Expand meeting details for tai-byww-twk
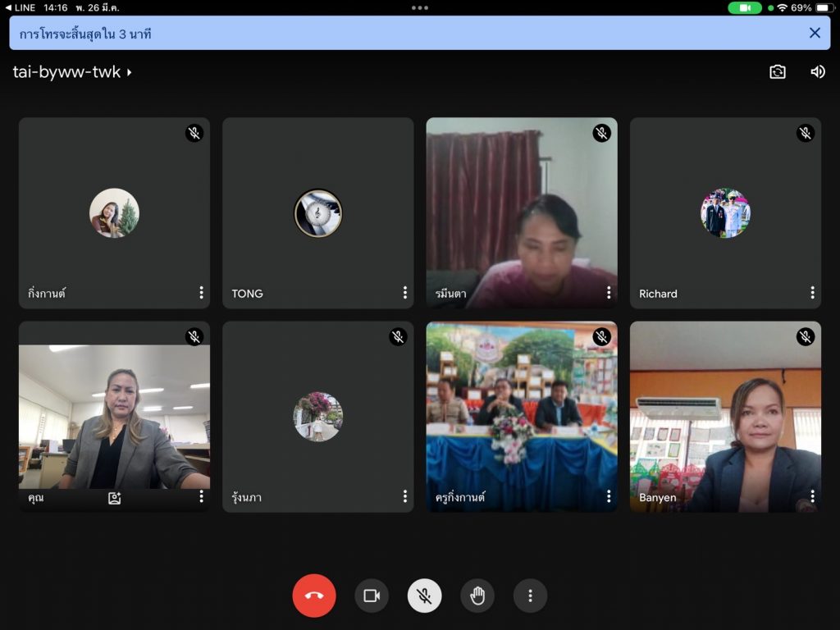840x630 pixels. (x=72, y=72)
